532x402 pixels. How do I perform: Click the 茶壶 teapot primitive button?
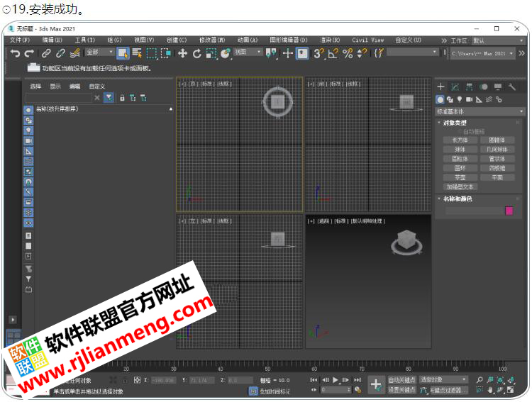(x=460, y=177)
